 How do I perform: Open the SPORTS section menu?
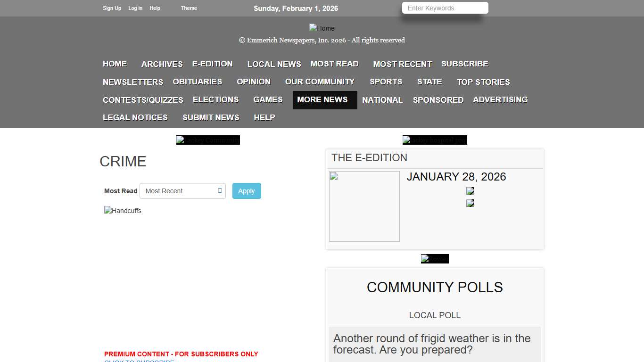(x=386, y=82)
